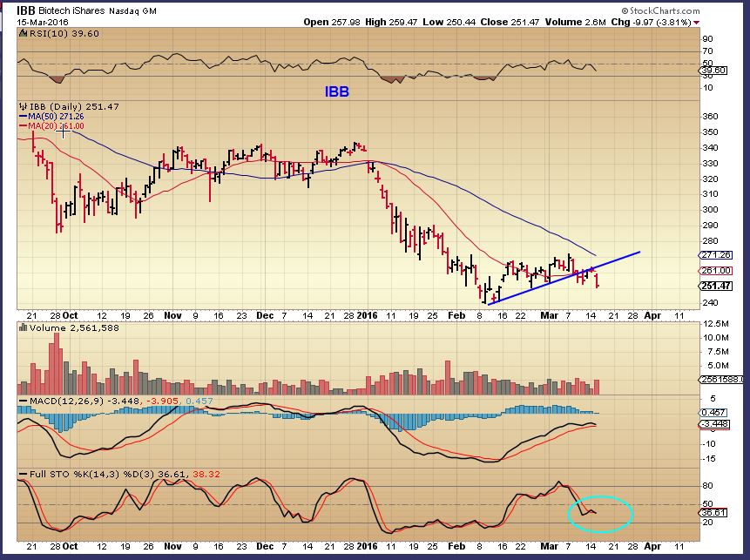This screenshot has width=750, height=560.
Task: Click the bar icon before Volume label
Action: tap(23, 327)
